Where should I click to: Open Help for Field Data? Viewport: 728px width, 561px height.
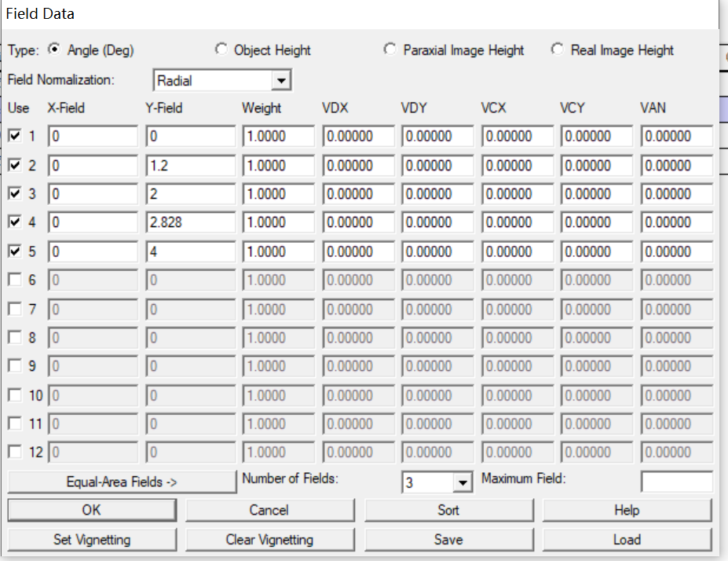tap(627, 510)
